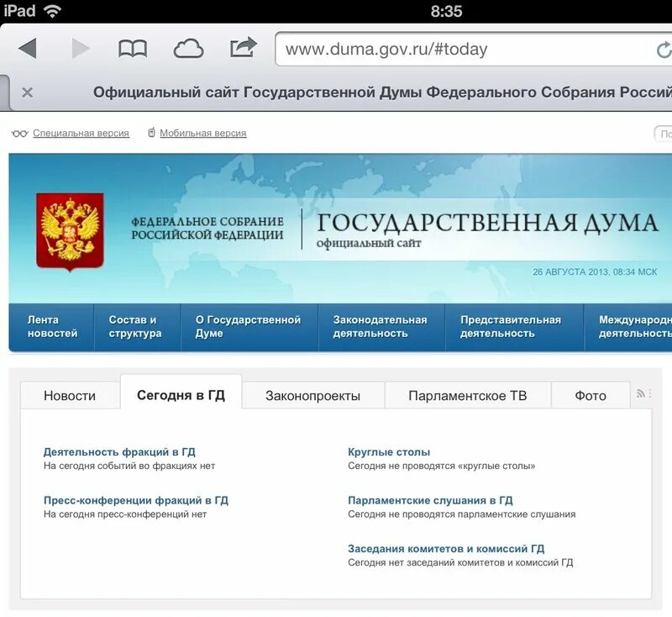
Task: Click the date 26 августа 2013 text
Action: (595, 272)
